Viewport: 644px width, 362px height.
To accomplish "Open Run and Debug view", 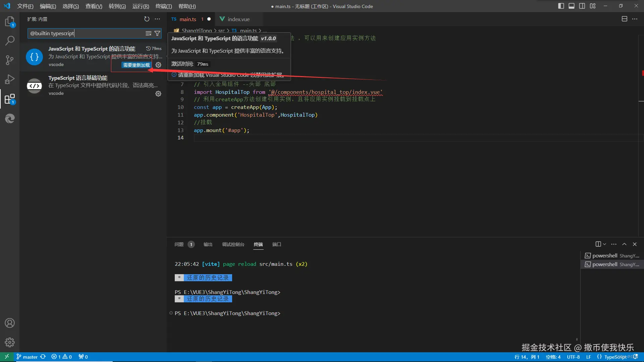I will click(9, 79).
